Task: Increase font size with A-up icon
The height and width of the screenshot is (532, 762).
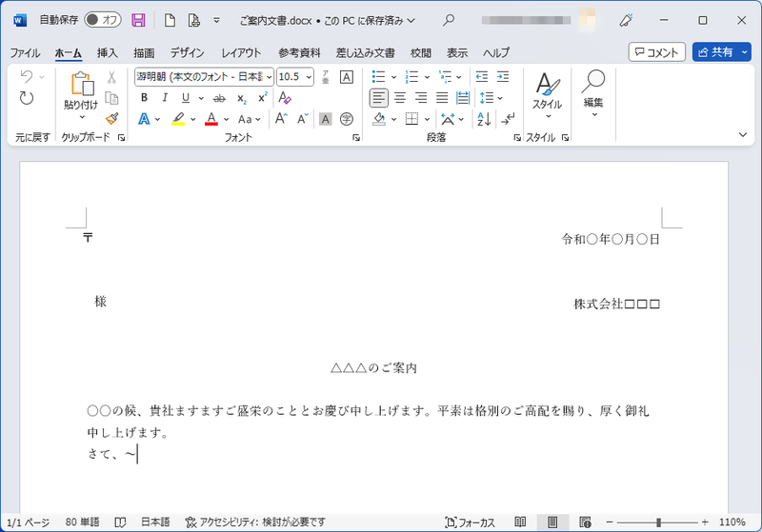Action: click(281, 118)
